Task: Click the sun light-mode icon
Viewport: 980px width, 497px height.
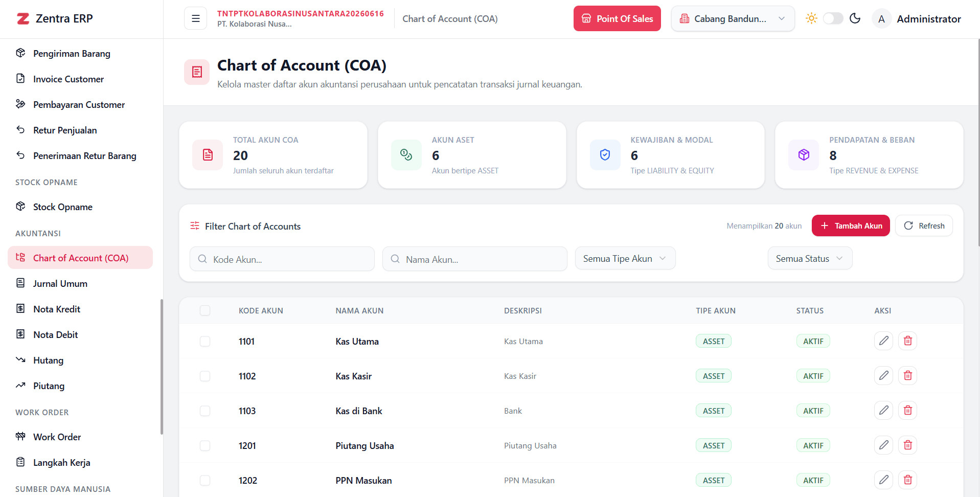Action: (x=811, y=18)
